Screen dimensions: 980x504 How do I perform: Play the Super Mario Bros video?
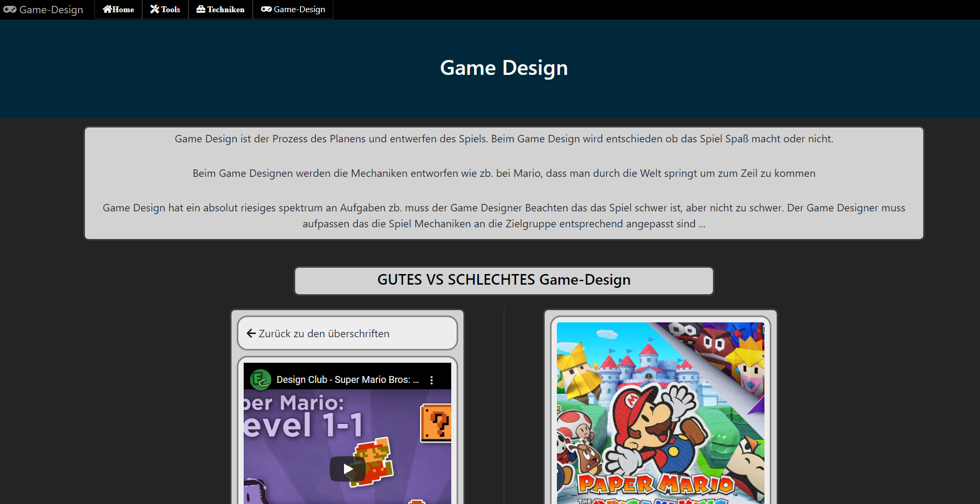click(x=347, y=469)
